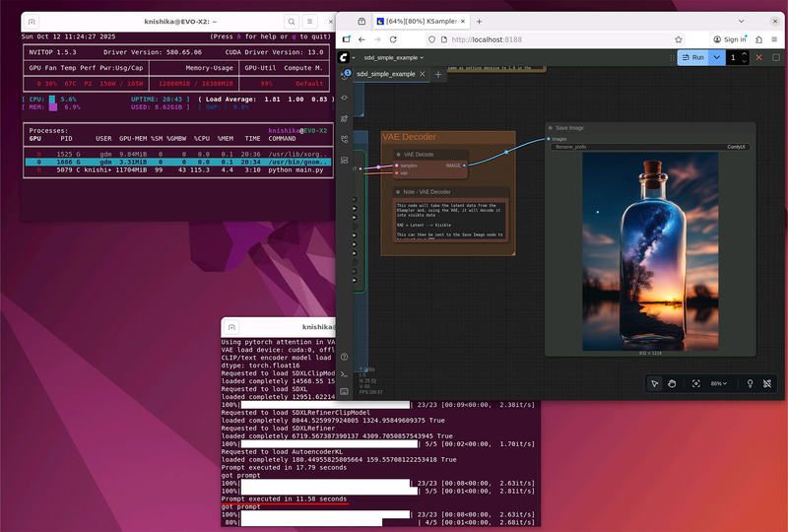
Task: Open the Run button options dropdown
Action: pyautogui.click(x=717, y=57)
